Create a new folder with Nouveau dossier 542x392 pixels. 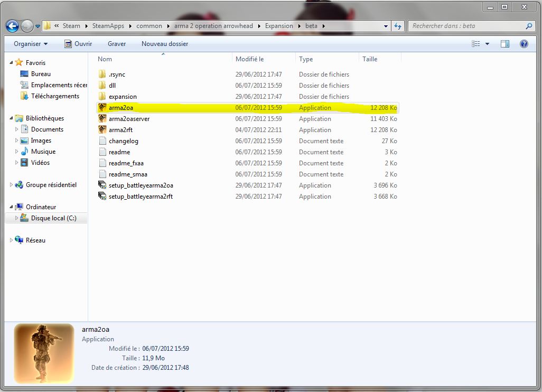point(165,44)
